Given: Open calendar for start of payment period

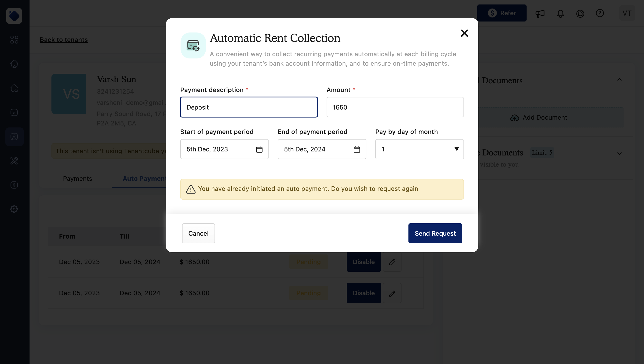Looking at the screenshot, I should (x=259, y=149).
